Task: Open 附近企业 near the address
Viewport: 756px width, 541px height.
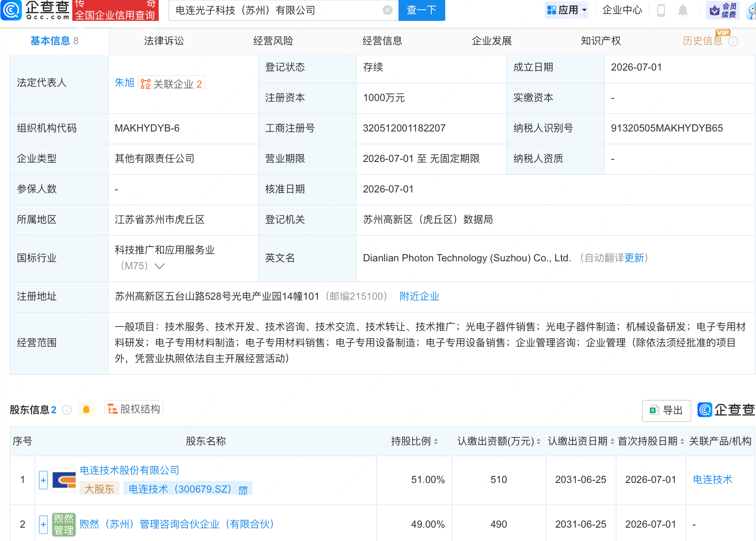Action: (x=419, y=296)
